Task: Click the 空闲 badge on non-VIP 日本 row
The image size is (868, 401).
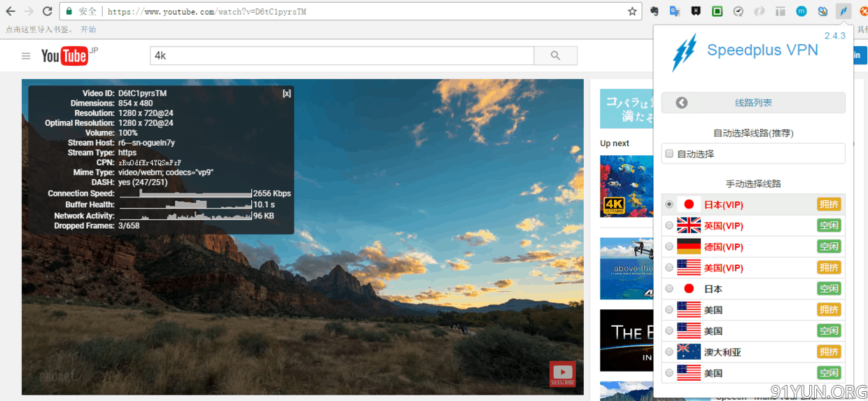Action: pyautogui.click(x=829, y=288)
